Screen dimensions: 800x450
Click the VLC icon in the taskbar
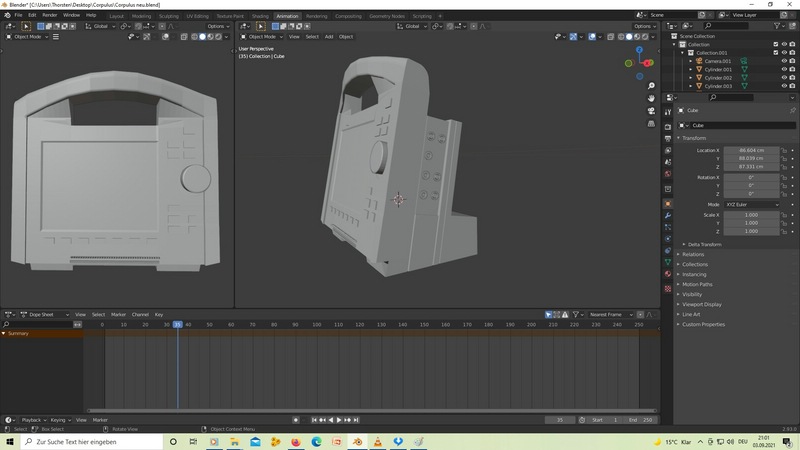[x=378, y=441]
